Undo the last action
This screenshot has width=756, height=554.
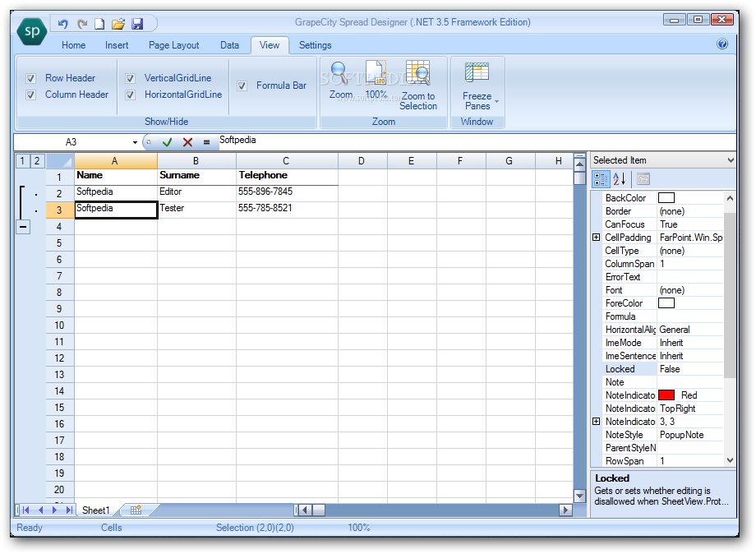tap(63, 24)
